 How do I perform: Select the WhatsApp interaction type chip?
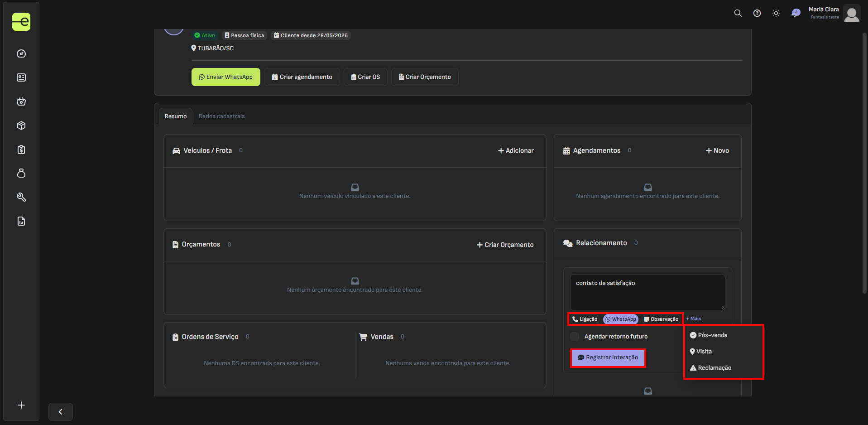(x=620, y=319)
